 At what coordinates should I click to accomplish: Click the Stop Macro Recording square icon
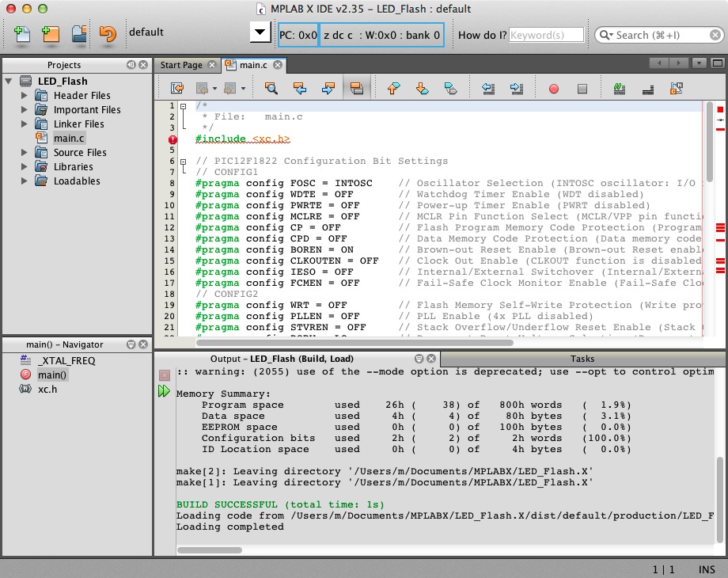tap(582, 89)
